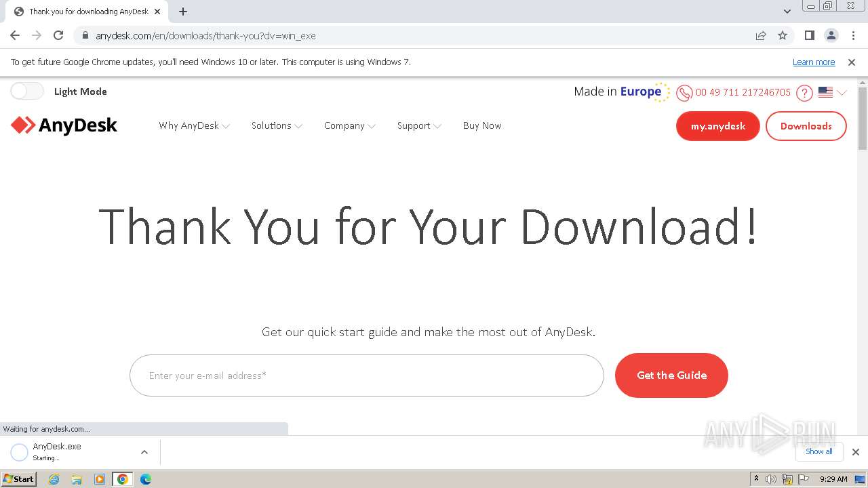The width and height of the screenshot is (868, 488).
Task: Bookmark this page with star icon
Action: [783, 35]
